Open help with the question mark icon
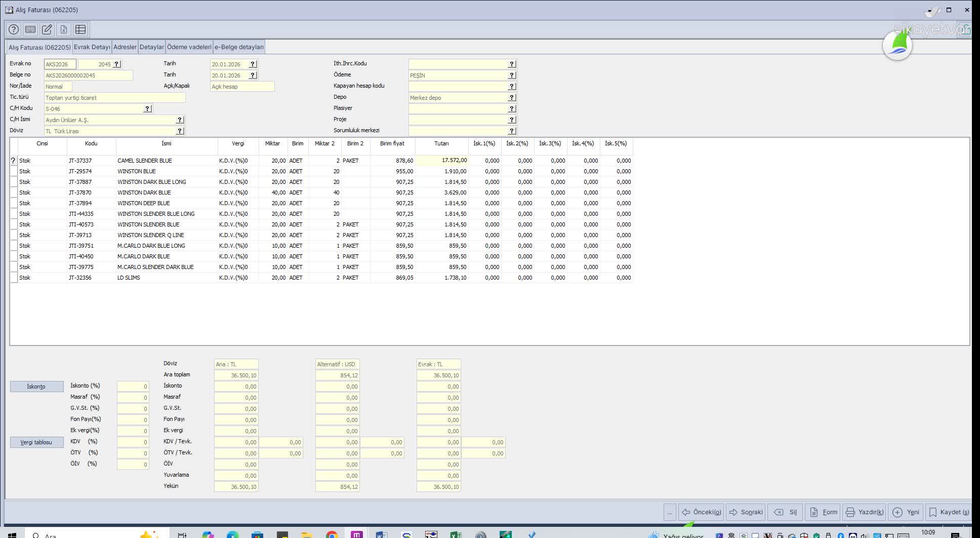This screenshot has width=980, height=538. tap(14, 29)
